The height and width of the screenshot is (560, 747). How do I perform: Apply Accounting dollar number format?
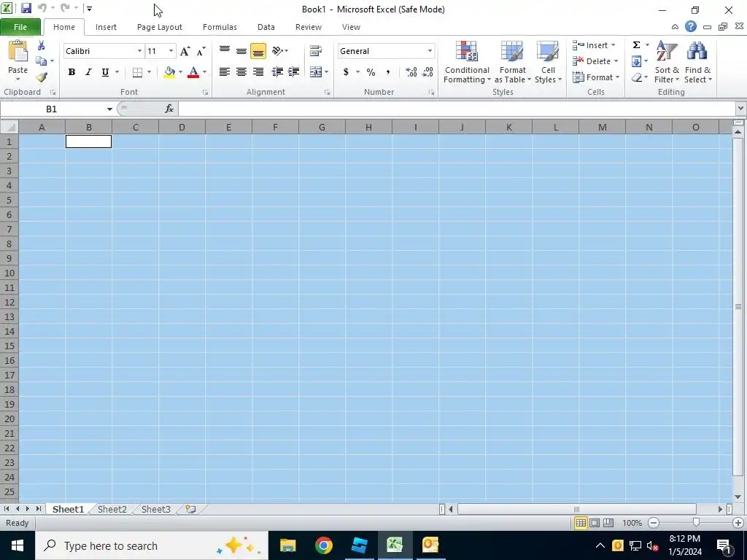[x=347, y=72]
